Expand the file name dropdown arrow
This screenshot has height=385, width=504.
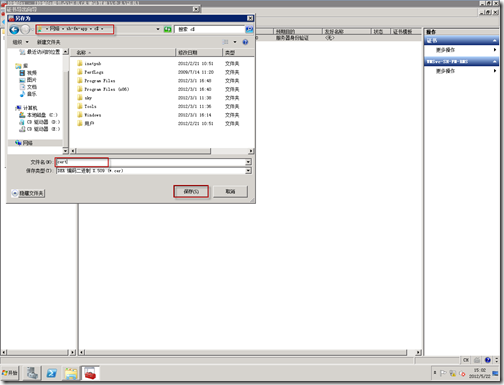[248, 162]
